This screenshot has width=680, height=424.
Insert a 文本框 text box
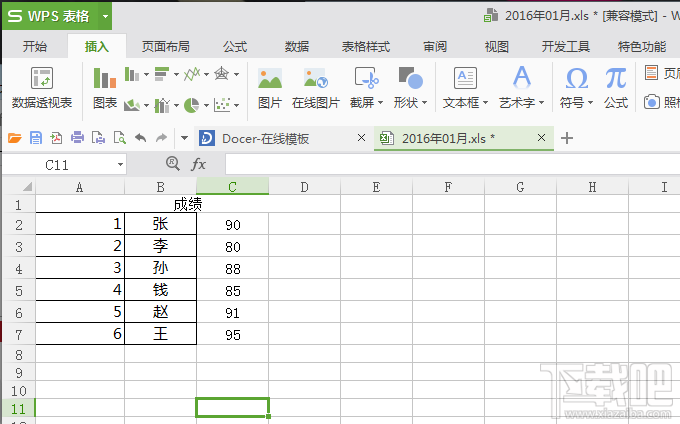click(x=465, y=88)
